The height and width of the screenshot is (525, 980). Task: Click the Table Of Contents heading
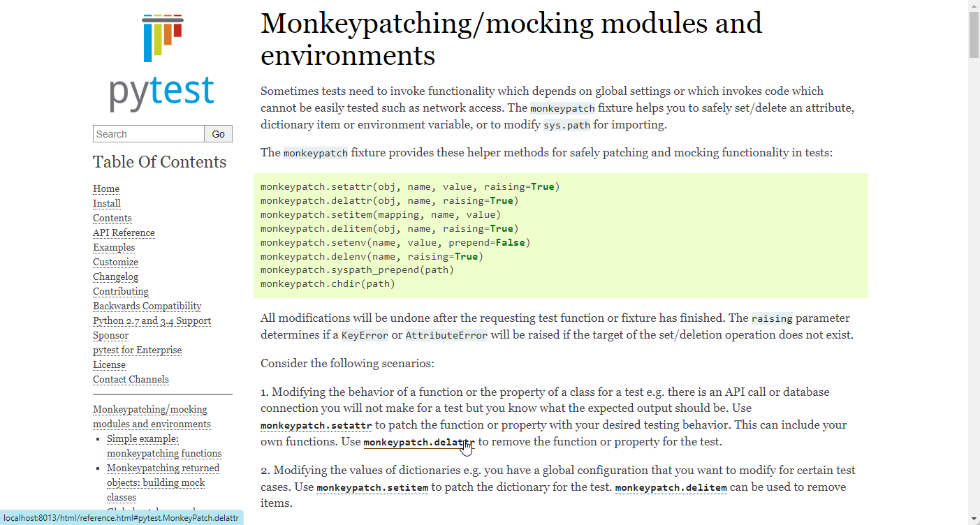tap(160, 162)
